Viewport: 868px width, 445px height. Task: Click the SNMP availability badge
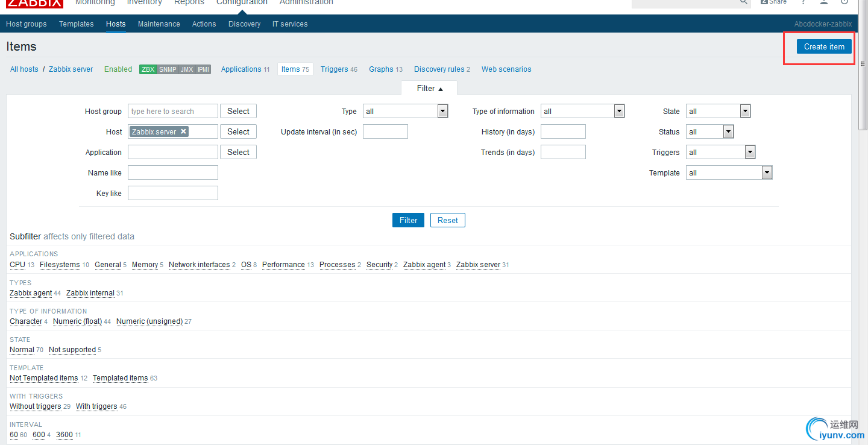click(x=168, y=69)
